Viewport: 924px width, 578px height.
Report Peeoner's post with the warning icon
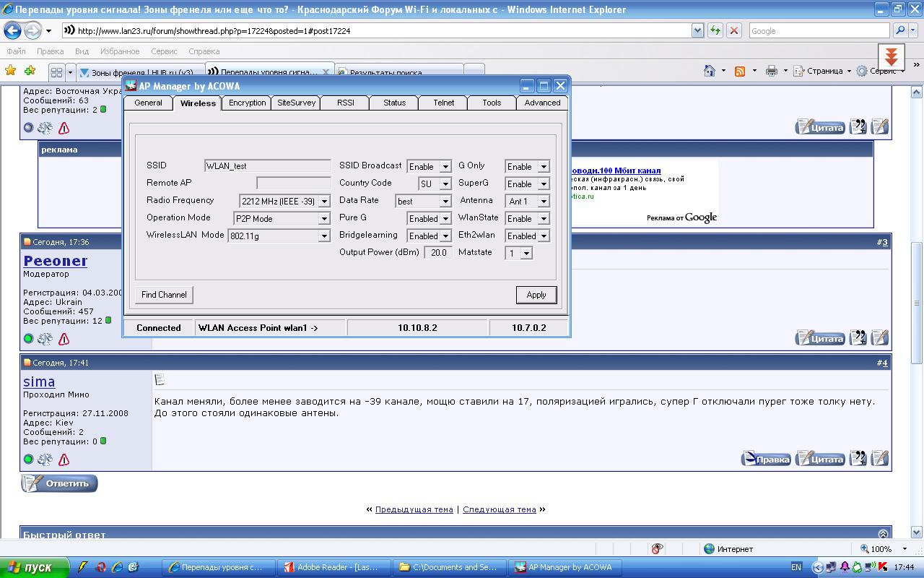point(64,339)
